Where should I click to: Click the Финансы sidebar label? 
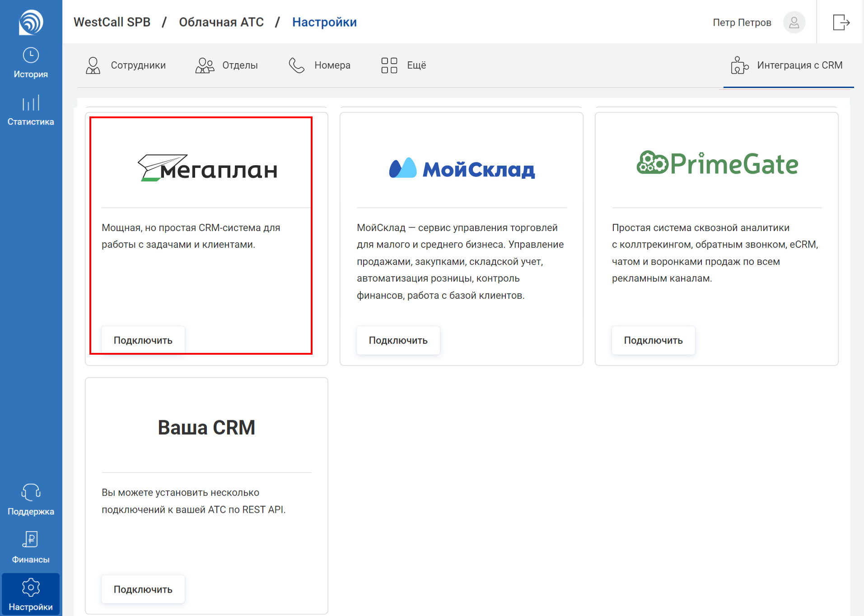[x=31, y=560]
